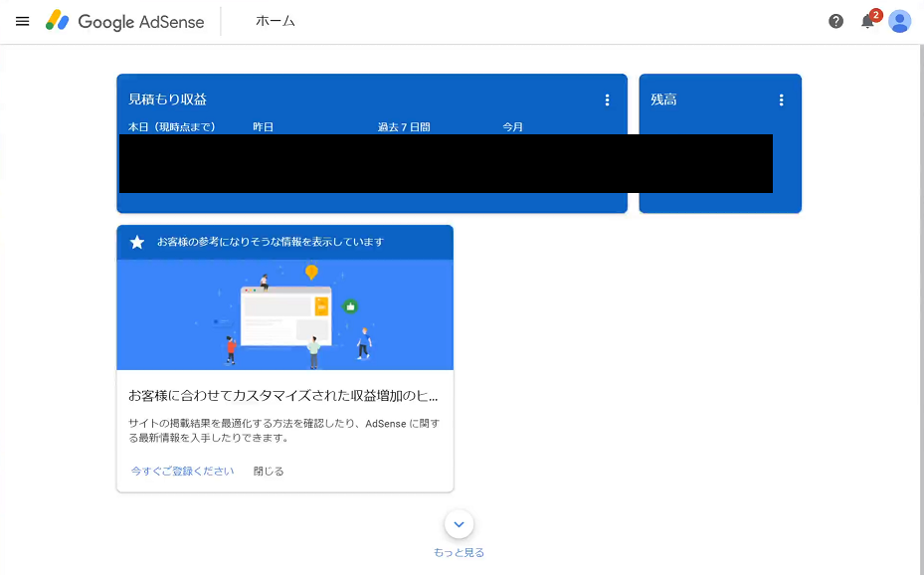Open three-dot menu on 見積もり収益 card
Image resolution: width=924 pixels, height=575 pixels.
[x=607, y=100]
